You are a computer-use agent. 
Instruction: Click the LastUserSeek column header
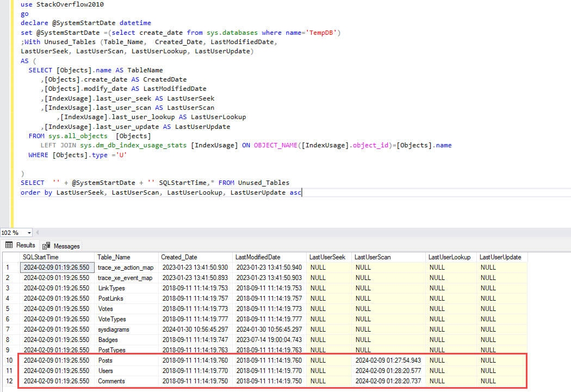[328, 257]
